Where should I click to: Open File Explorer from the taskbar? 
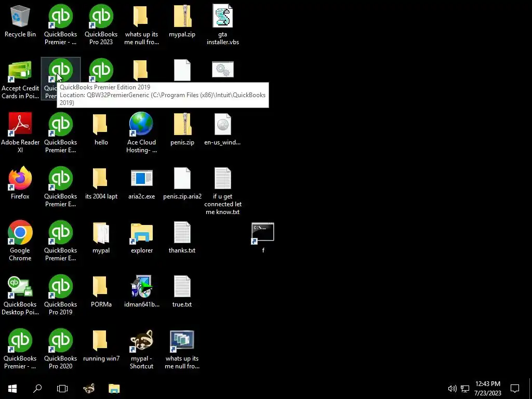tap(114, 389)
